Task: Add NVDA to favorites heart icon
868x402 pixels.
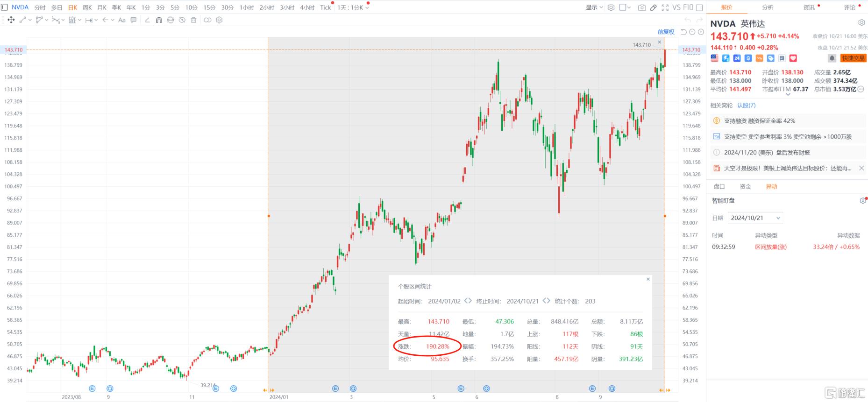Action: (x=793, y=58)
